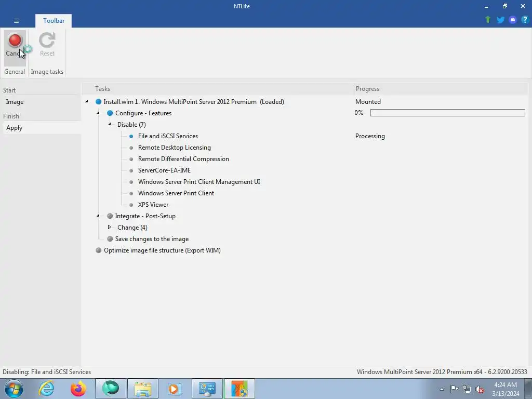This screenshot has width=532, height=399.
Task: Select the Configure - Features row
Action: 143,113
